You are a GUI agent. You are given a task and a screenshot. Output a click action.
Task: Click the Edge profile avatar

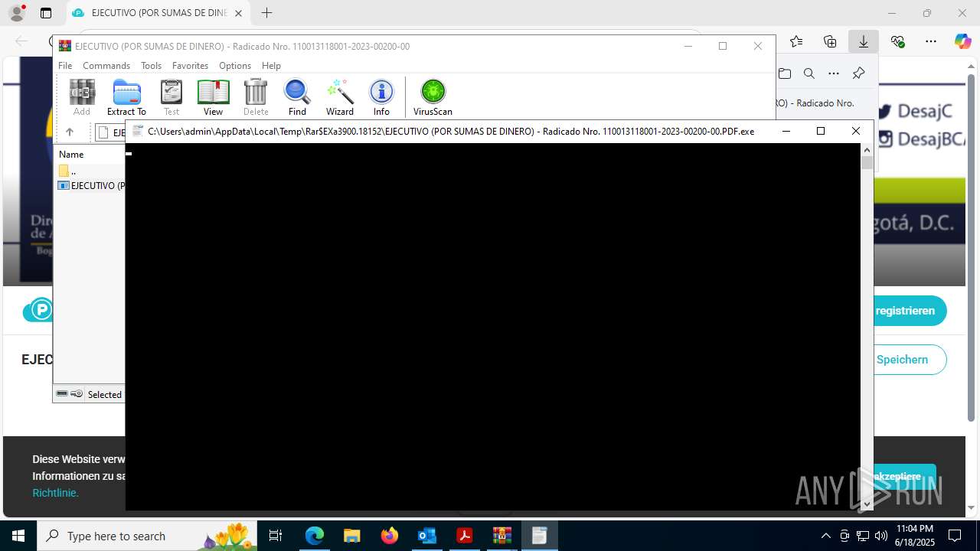(x=17, y=13)
